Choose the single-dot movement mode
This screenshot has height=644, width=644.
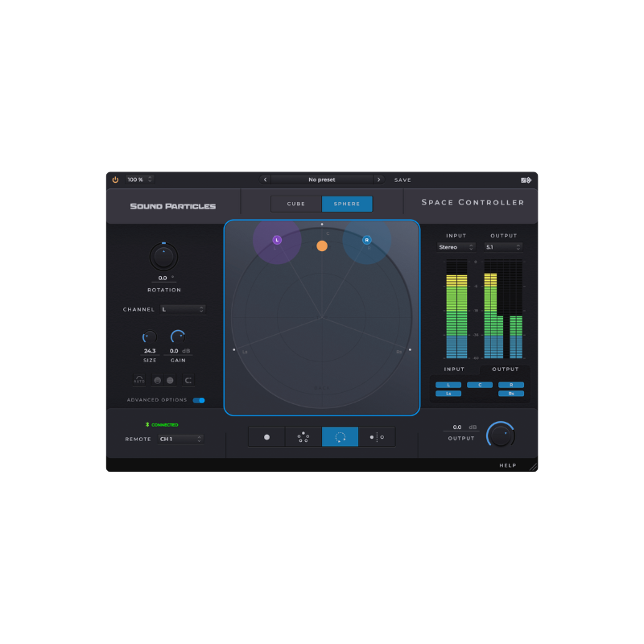point(266,437)
